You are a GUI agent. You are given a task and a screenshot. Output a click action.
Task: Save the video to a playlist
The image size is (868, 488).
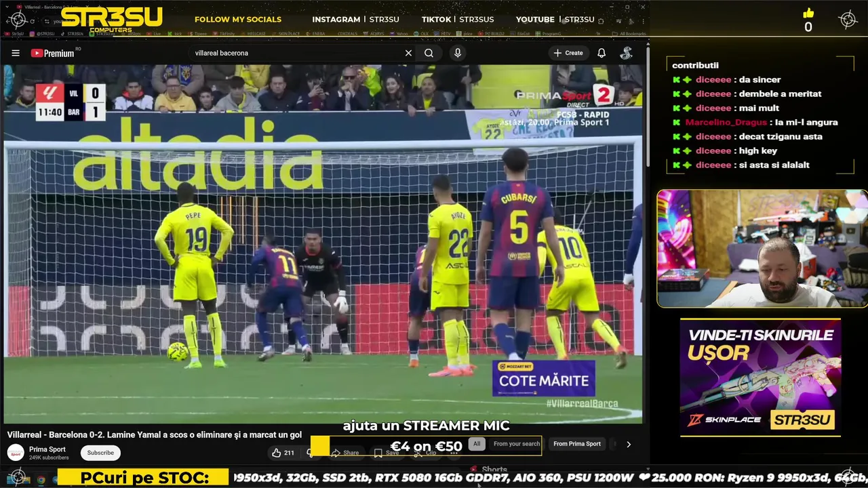(387, 453)
